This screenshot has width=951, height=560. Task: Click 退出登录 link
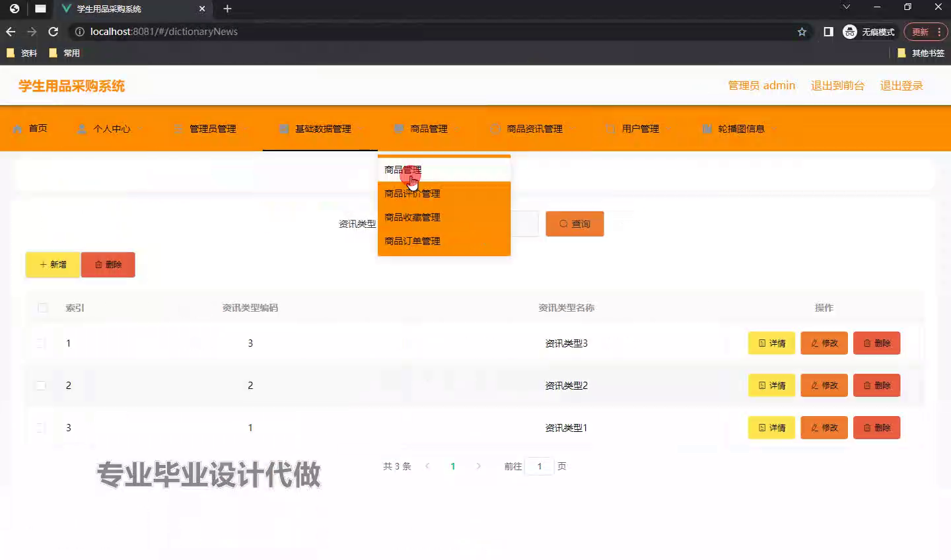(x=901, y=85)
